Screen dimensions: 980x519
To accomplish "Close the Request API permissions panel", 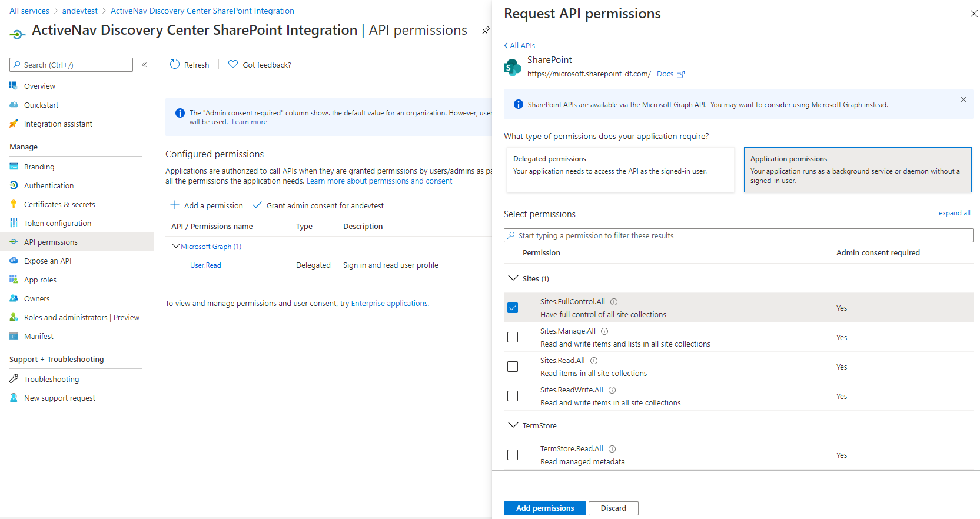I will [974, 14].
